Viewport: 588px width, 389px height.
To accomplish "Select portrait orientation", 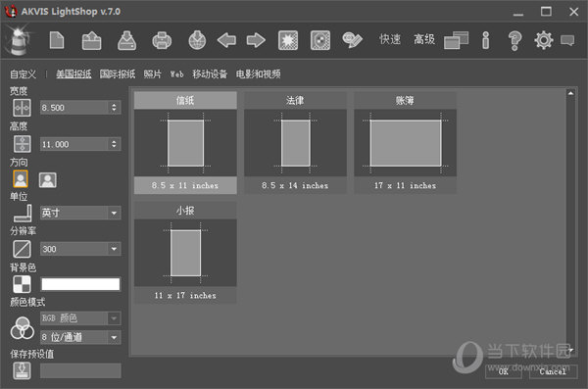I will pyautogui.click(x=21, y=179).
